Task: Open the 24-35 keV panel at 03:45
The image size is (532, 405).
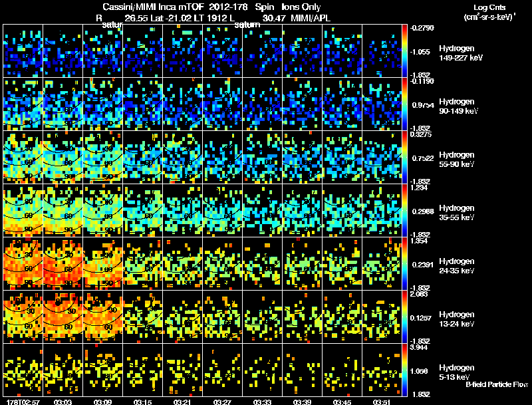Action: click(342, 263)
